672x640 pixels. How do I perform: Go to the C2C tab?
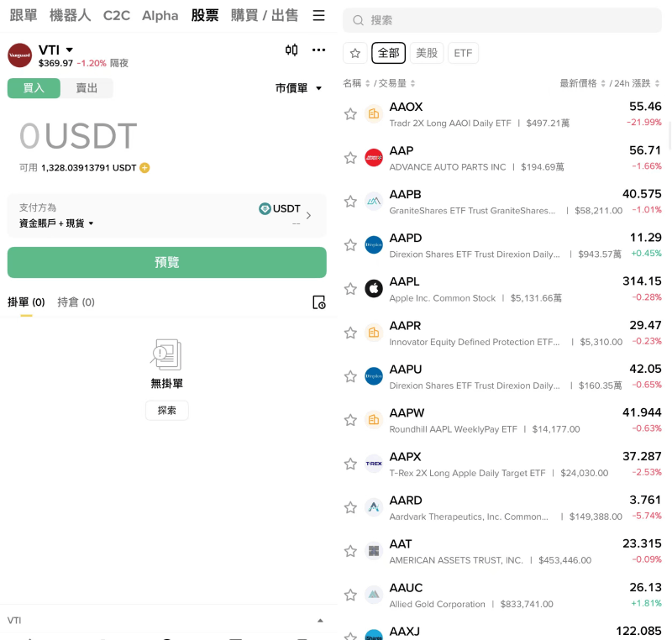[117, 16]
